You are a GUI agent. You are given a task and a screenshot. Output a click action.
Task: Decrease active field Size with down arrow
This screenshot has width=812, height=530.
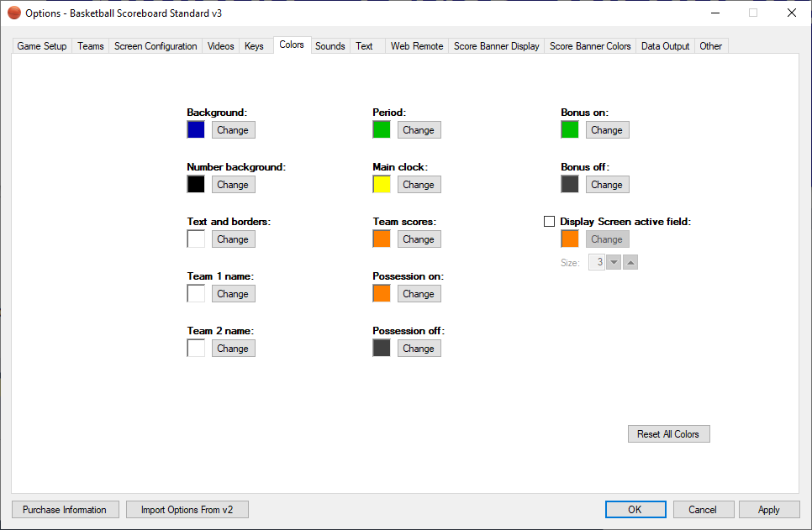click(x=614, y=263)
